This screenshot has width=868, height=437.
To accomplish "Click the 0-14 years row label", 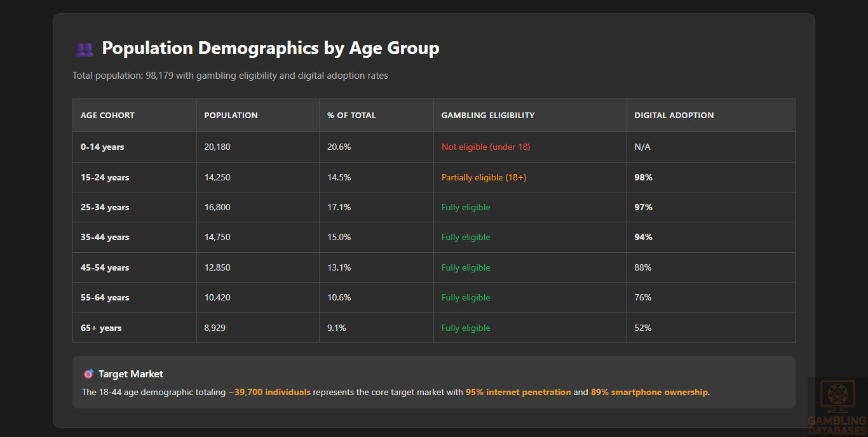I will point(102,147).
